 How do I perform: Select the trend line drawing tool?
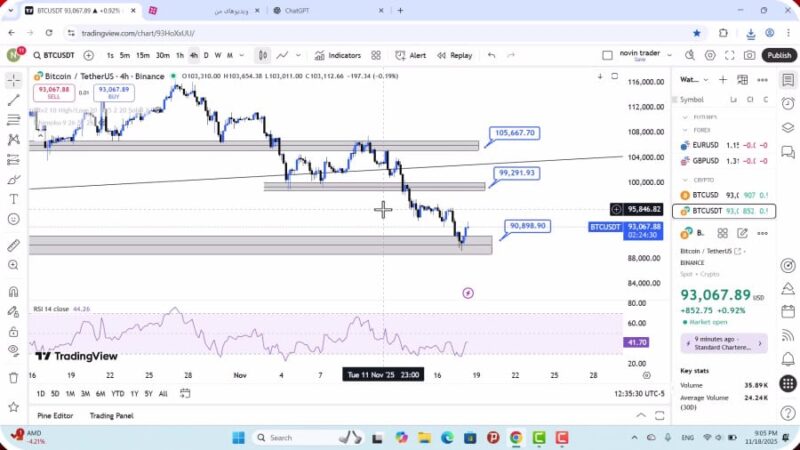14,100
